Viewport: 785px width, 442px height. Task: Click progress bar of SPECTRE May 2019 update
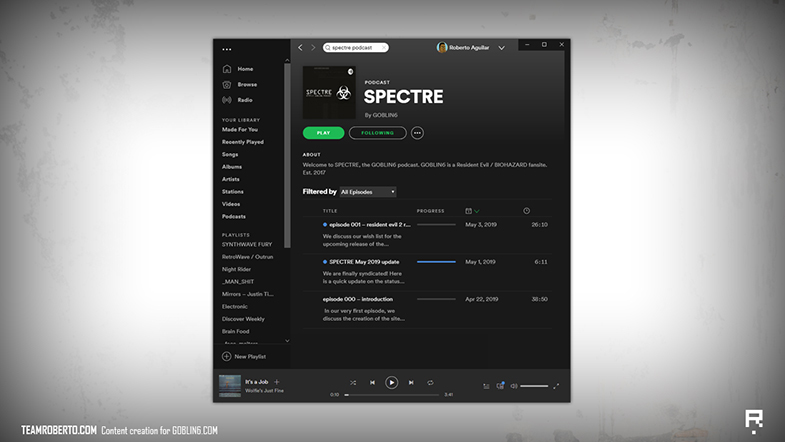[436, 262]
